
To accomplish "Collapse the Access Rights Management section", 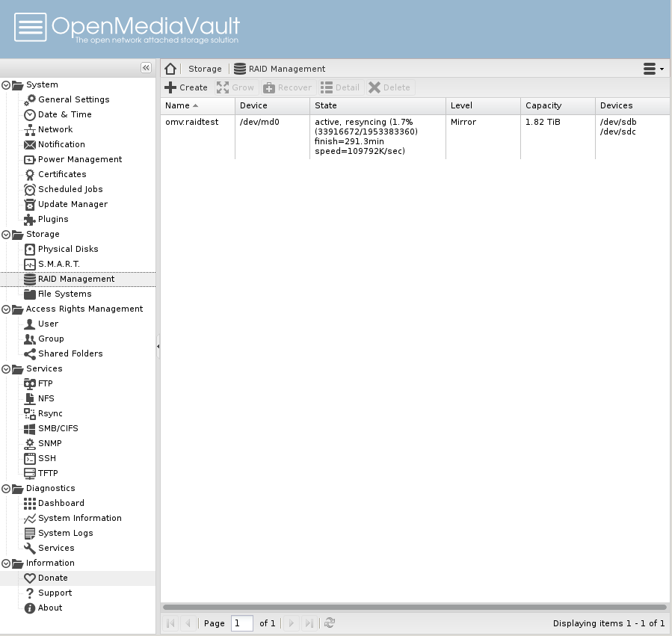I will coord(6,309).
